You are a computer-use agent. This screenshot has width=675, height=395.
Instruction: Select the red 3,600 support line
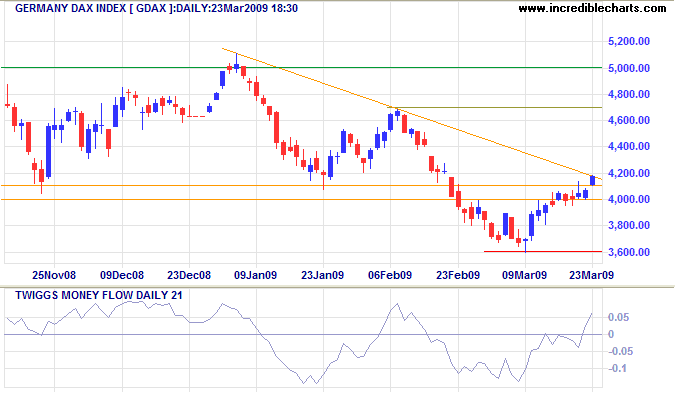542,251
